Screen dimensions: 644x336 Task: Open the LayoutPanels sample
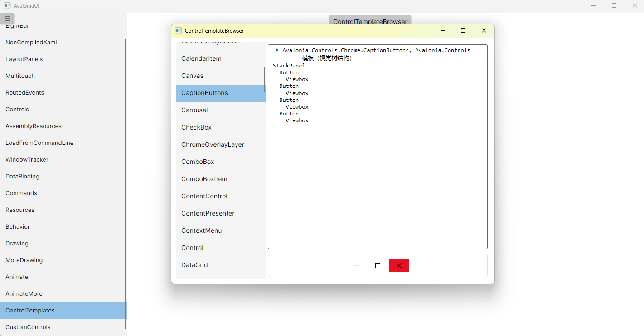click(63, 59)
